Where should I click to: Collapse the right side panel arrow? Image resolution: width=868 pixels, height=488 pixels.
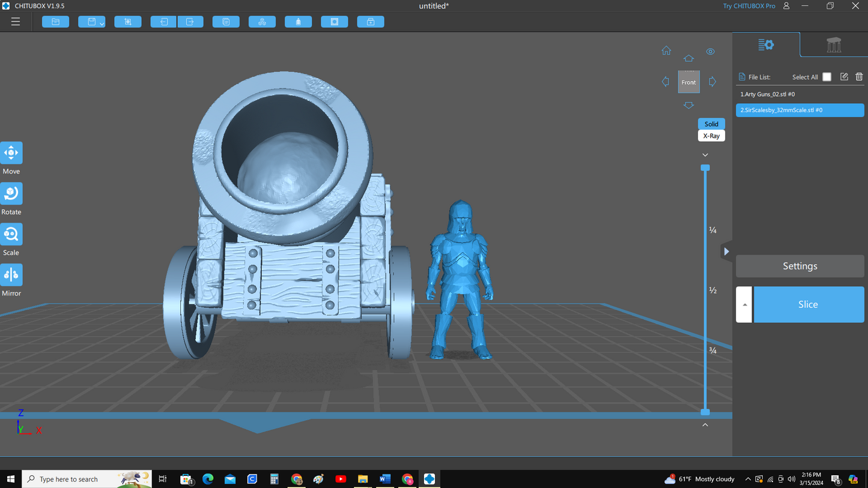click(726, 252)
